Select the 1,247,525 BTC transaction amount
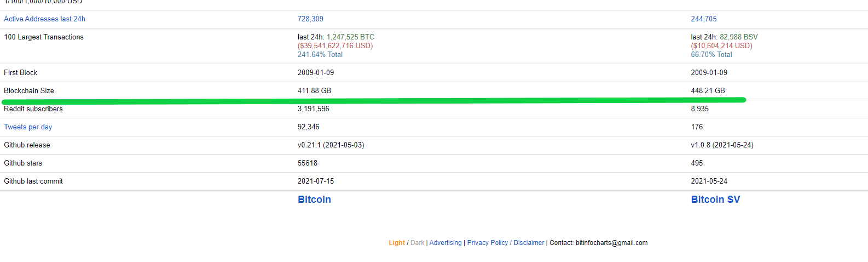Image resolution: width=868 pixels, height=262 pixels. click(350, 37)
